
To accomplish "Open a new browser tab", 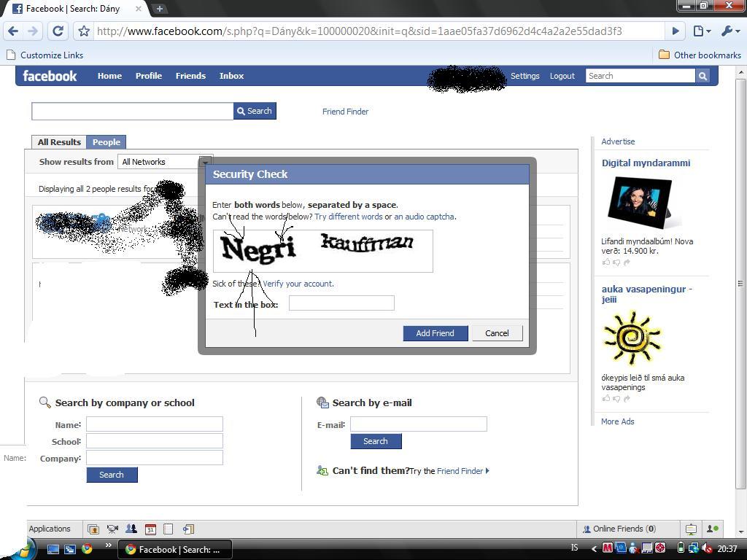I will pos(159,9).
